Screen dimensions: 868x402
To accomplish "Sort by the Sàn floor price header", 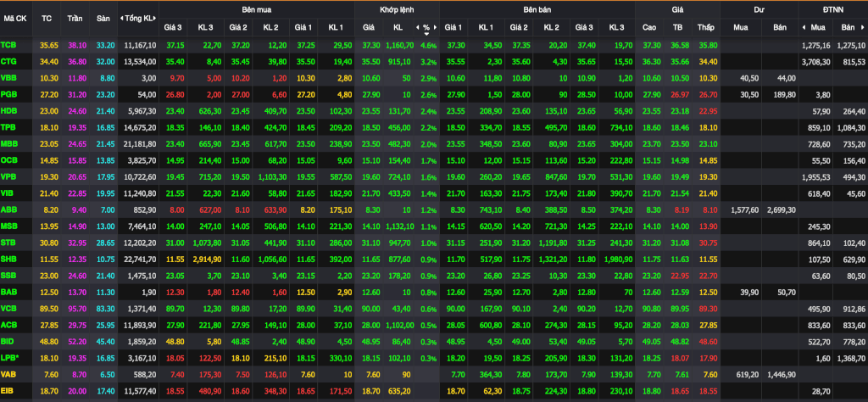I will tap(103, 18).
